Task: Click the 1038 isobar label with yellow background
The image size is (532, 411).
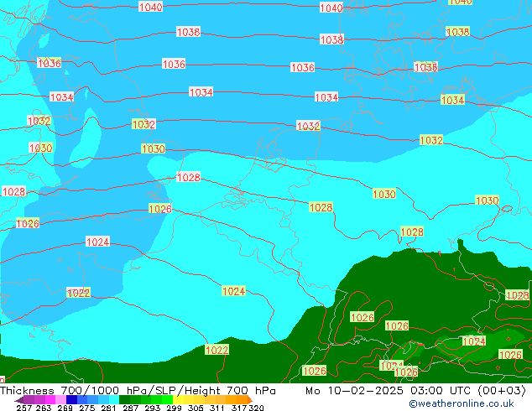Action: [457, 32]
